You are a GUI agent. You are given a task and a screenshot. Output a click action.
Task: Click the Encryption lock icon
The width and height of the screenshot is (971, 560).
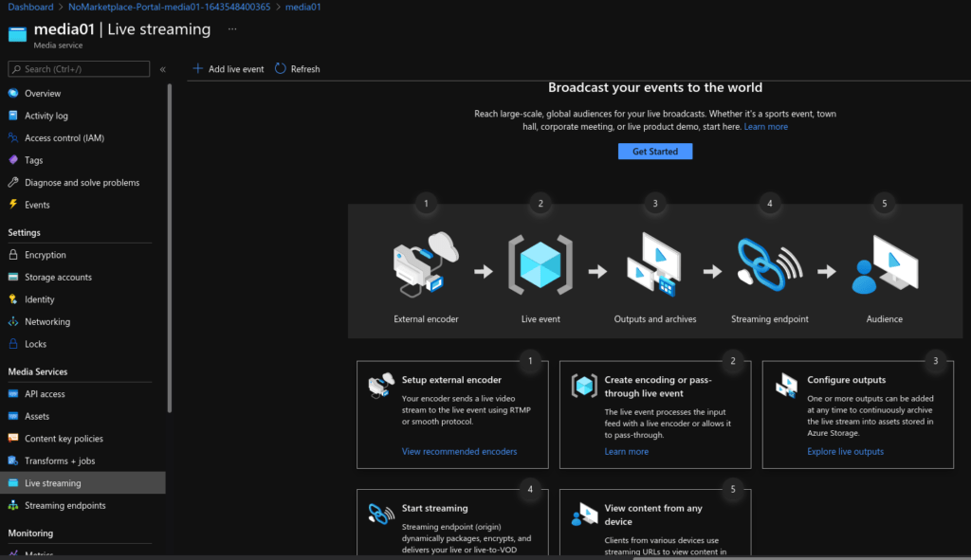tap(13, 254)
